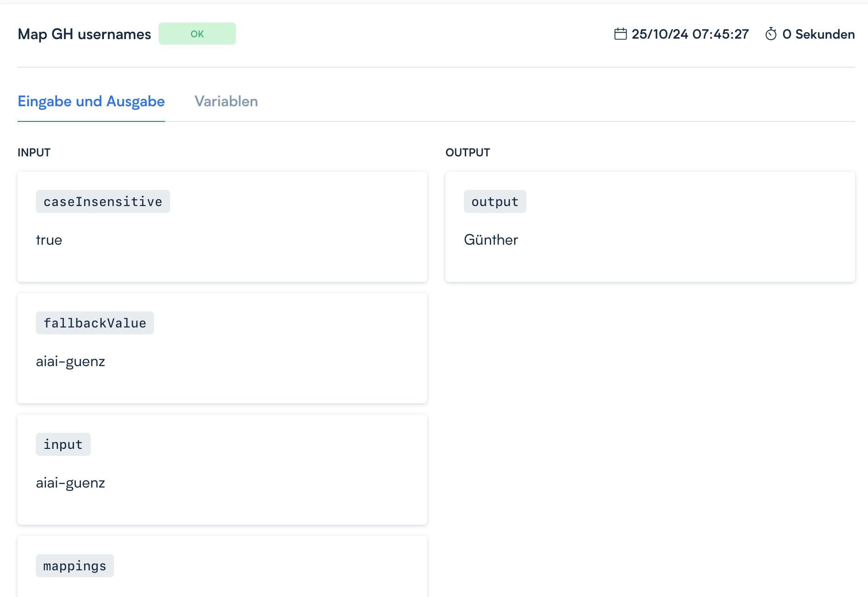This screenshot has height=597, width=868.
Task: Select the Eingabe und Ausgabe tab
Action: 91,101
